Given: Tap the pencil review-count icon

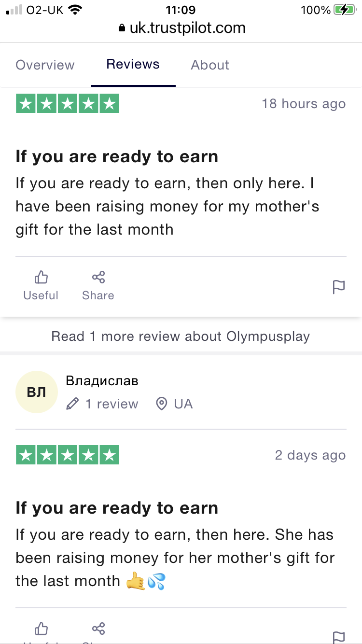Looking at the screenshot, I should pos(72,404).
